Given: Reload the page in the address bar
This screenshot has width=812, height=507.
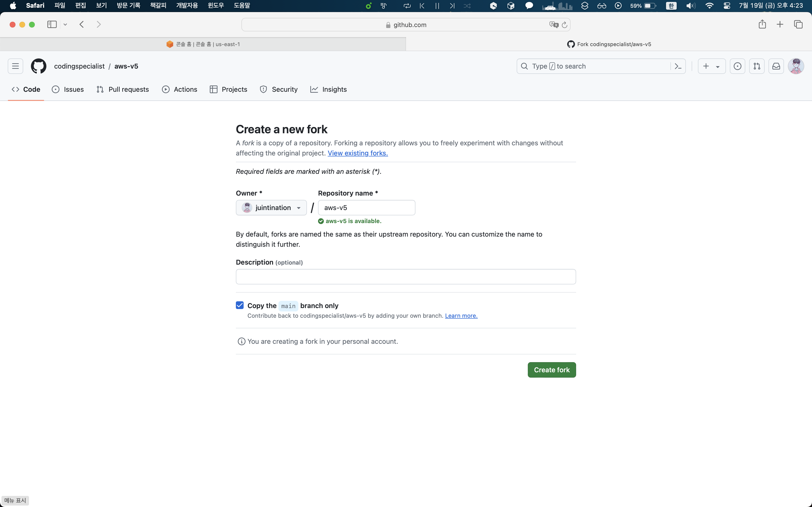Looking at the screenshot, I should (564, 25).
